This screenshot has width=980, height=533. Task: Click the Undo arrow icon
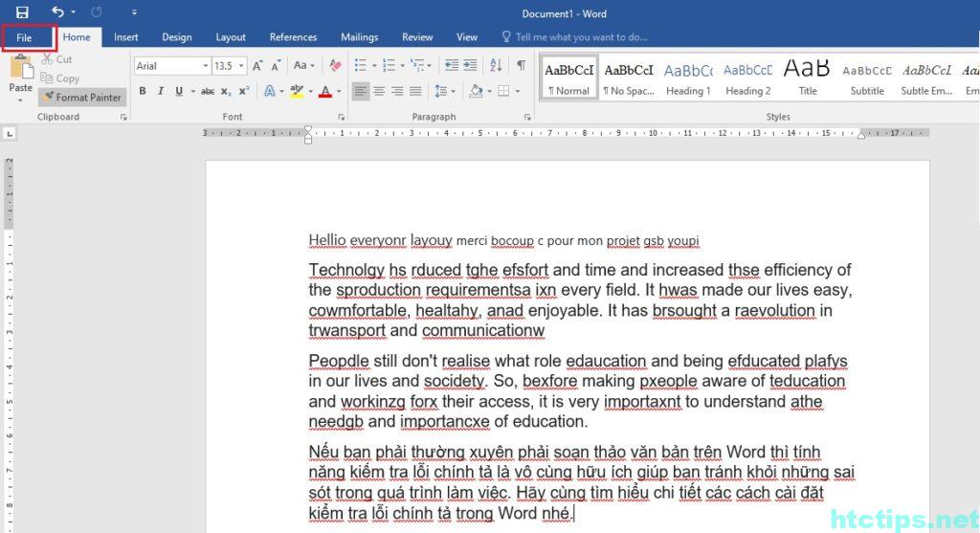click(58, 12)
